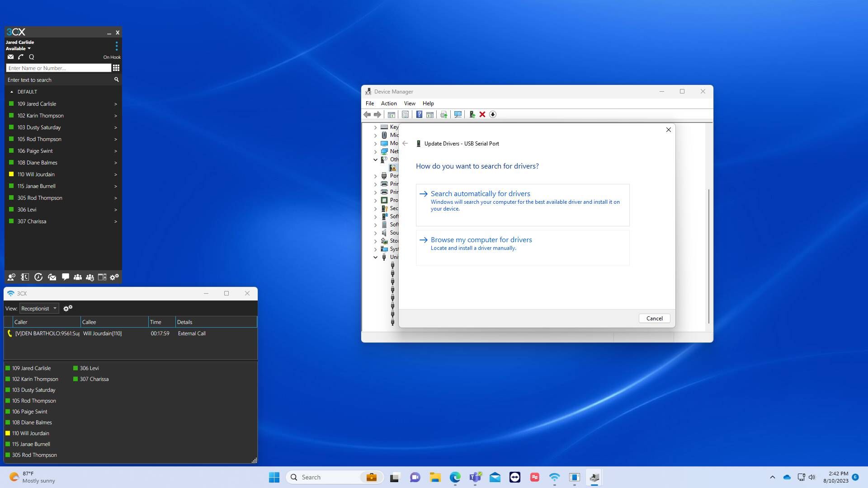Open the conference group icon in 3CX
Screen dimensions: 868x488
click(78, 277)
